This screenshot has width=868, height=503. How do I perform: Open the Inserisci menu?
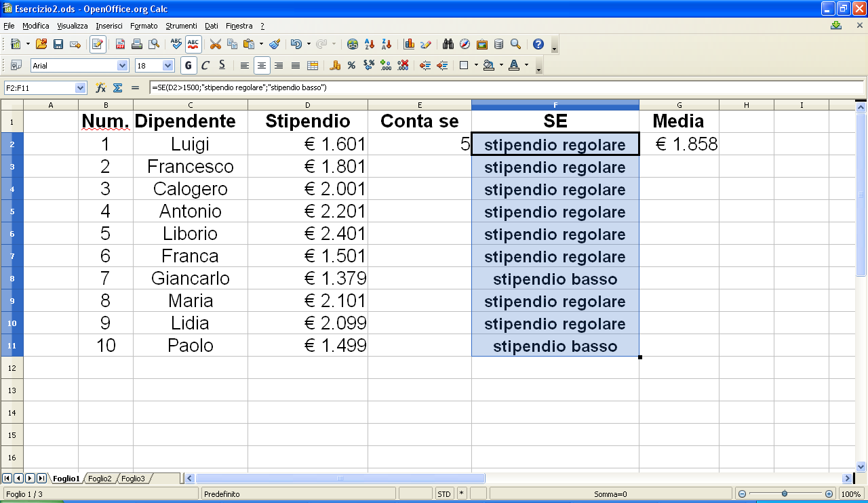[109, 26]
